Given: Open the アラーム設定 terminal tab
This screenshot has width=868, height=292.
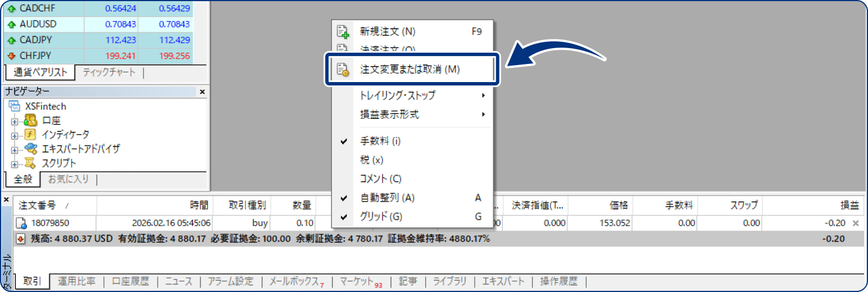Looking at the screenshot, I should click(x=230, y=281).
